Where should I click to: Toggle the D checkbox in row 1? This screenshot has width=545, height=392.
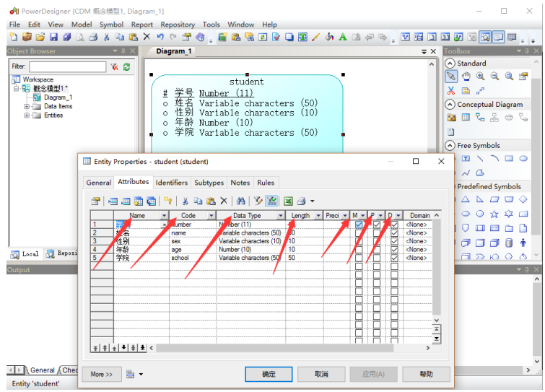pyautogui.click(x=394, y=225)
